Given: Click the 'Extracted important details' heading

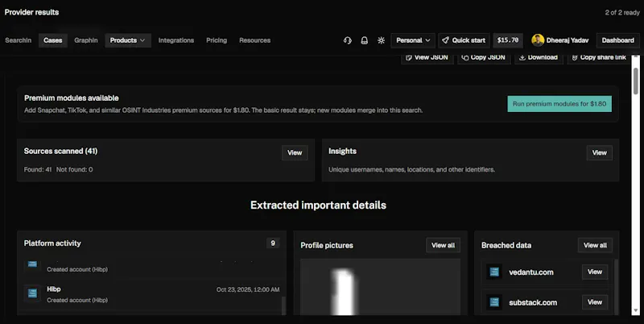Looking at the screenshot, I should coord(318,206).
